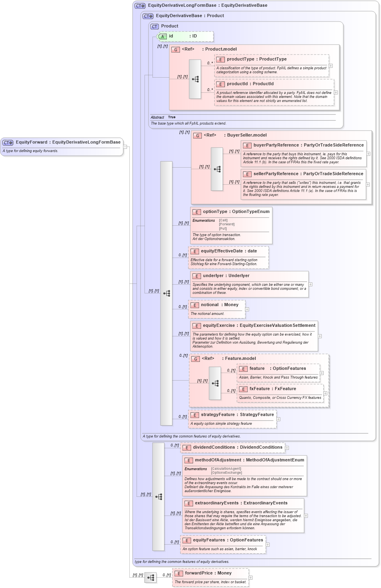The height and width of the screenshot is (588, 381).
Task: Expand strategyFeature via its plus box
Action: click(x=278, y=419)
